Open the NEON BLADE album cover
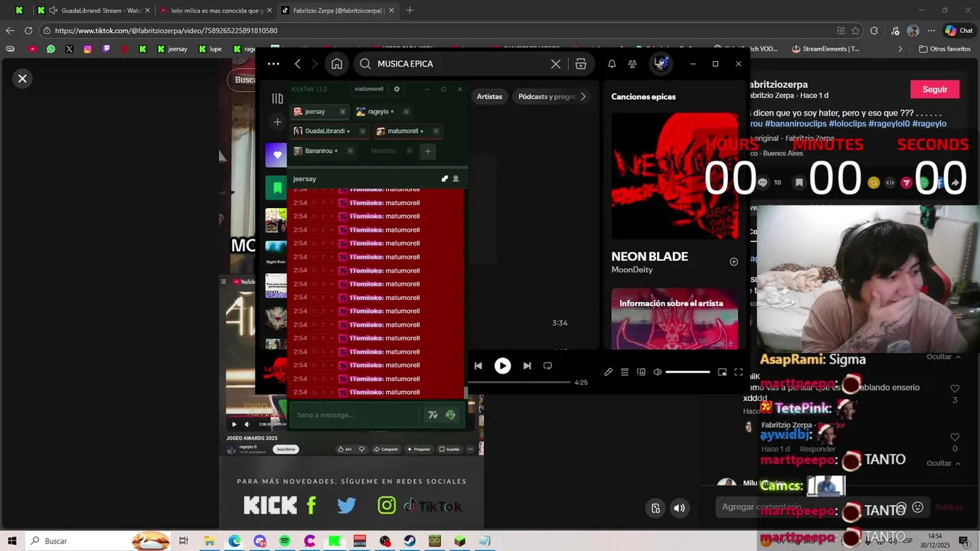 coord(675,176)
